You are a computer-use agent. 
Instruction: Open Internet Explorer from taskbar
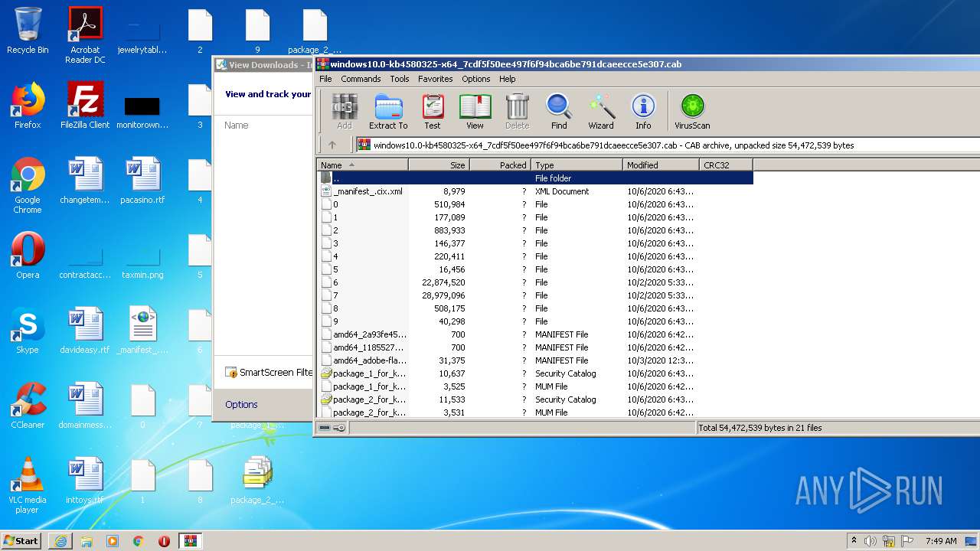coord(60,541)
